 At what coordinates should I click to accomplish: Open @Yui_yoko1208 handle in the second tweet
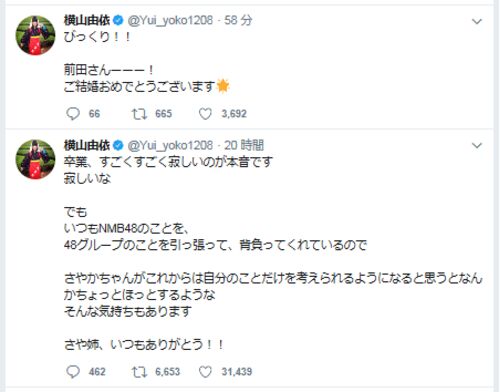[170, 145]
